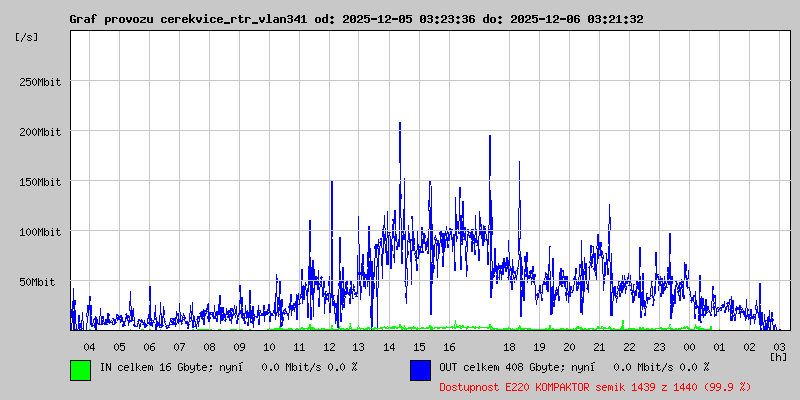Click hour 03 on the time axis
800x400 pixels.
779,347
